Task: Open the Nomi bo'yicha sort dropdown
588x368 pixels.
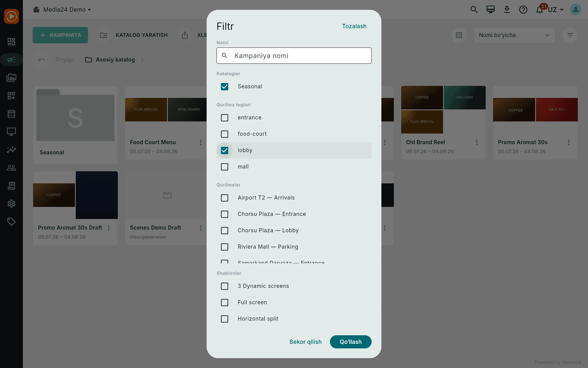Action: 514,35
